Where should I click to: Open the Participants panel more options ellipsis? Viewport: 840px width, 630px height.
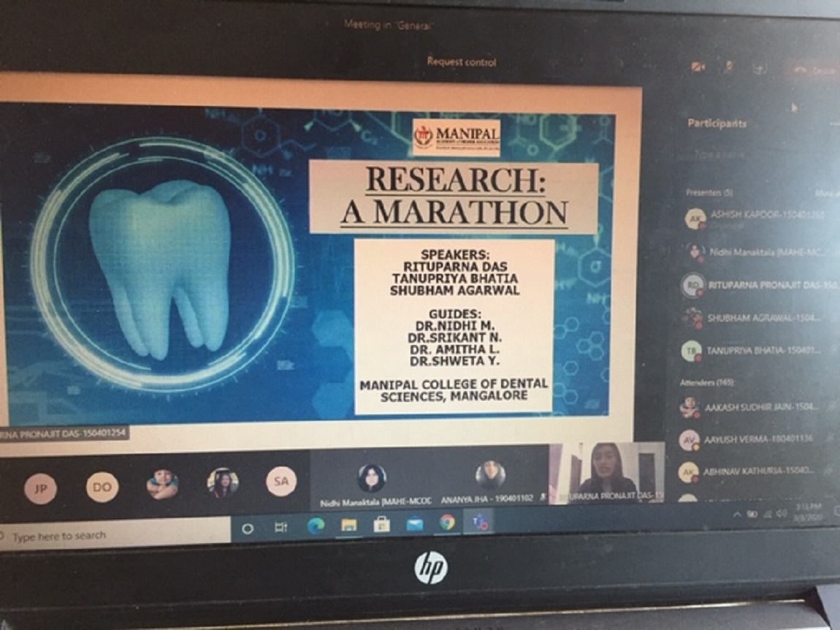click(833, 124)
